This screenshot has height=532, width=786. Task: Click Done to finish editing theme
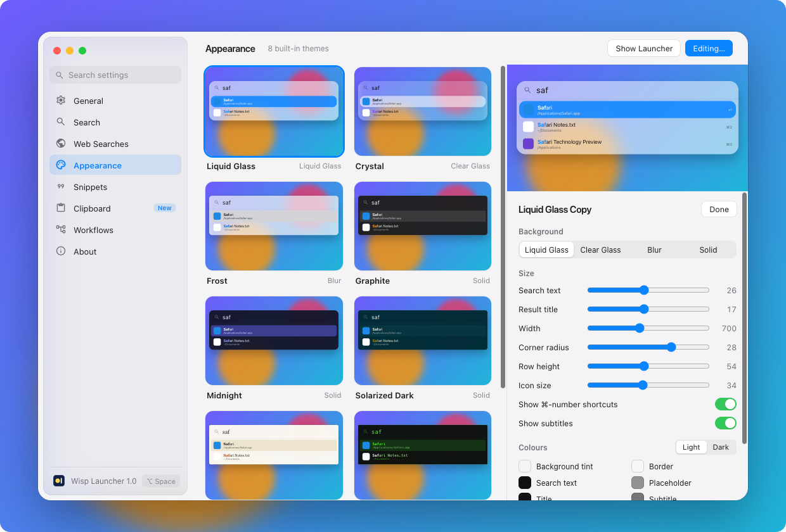[x=719, y=209]
